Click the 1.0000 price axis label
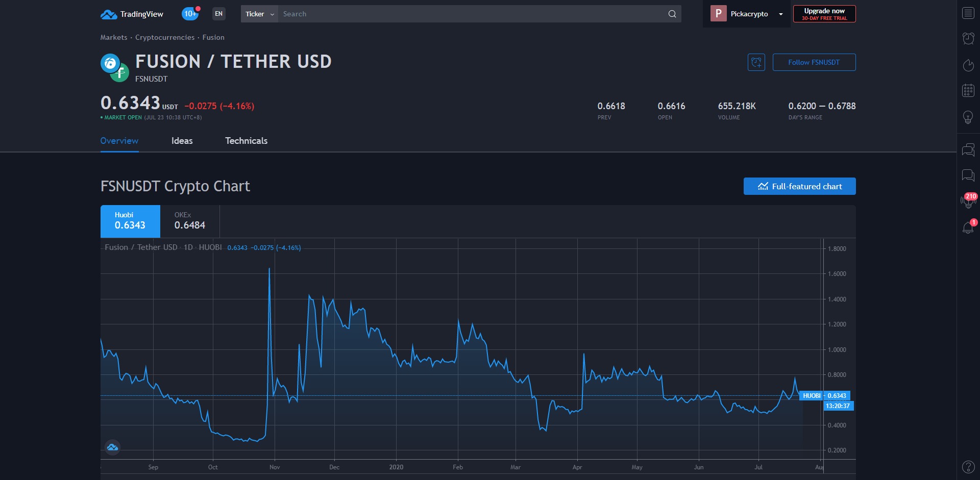The image size is (980, 480). coord(837,350)
